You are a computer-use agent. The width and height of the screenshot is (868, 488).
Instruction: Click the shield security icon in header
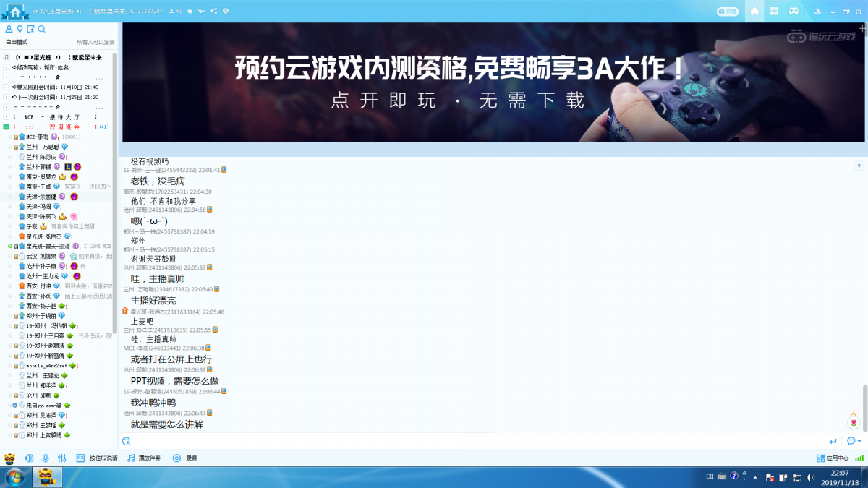pyautogui.click(x=226, y=12)
